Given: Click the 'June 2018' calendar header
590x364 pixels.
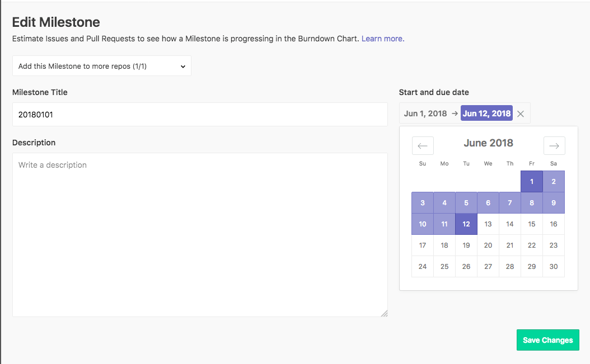Looking at the screenshot, I should pyautogui.click(x=488, y=143).
